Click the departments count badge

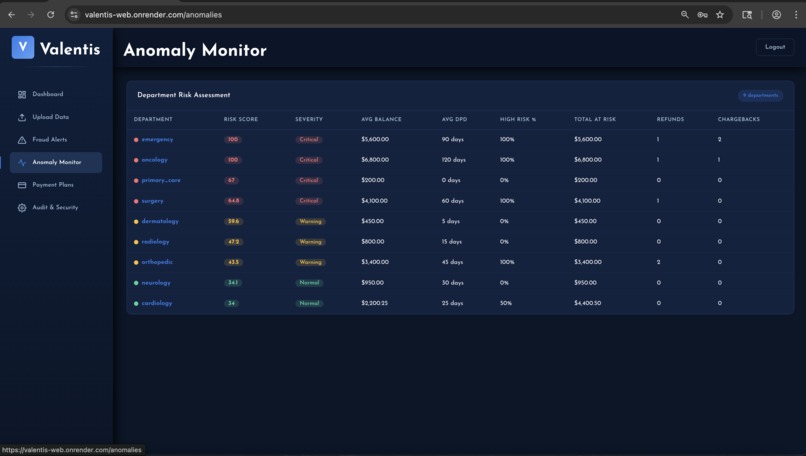760,95
